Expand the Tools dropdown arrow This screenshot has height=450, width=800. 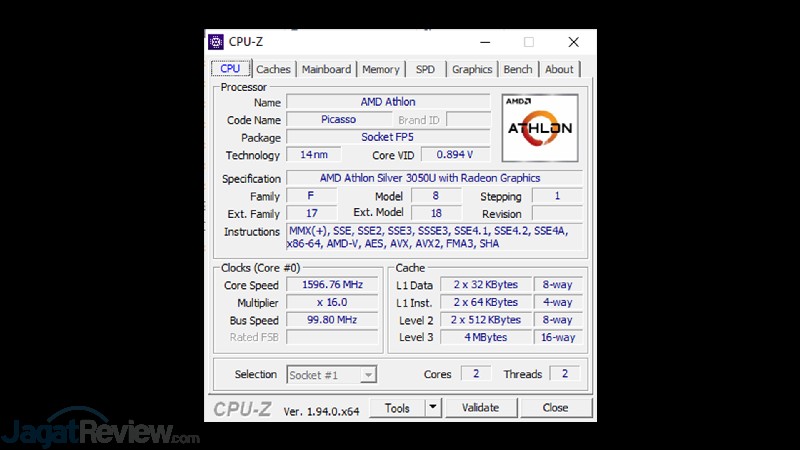click(x=432, y=408)
